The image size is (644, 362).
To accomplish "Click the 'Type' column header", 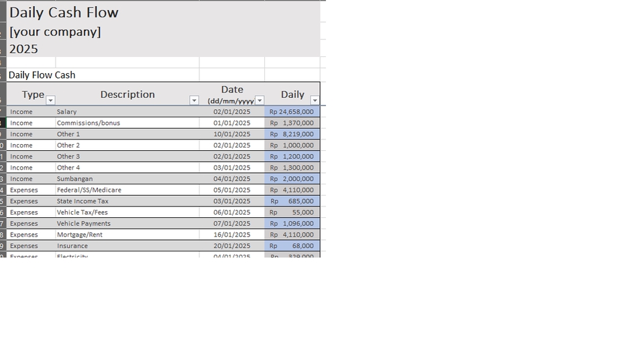I will 32,94.
